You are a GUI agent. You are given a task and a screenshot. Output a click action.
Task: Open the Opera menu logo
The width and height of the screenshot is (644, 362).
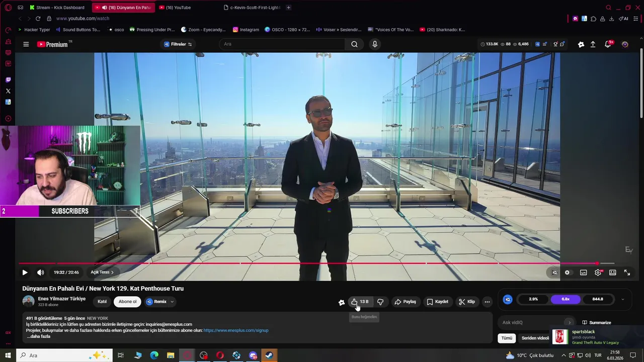click(8, 8)
